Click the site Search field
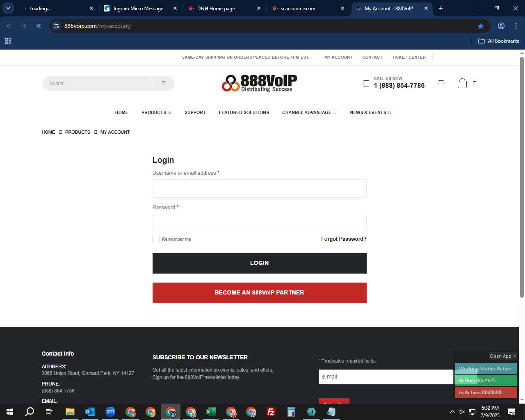The height and width of the screenshot is (420, 525). (x=97, y=83)
